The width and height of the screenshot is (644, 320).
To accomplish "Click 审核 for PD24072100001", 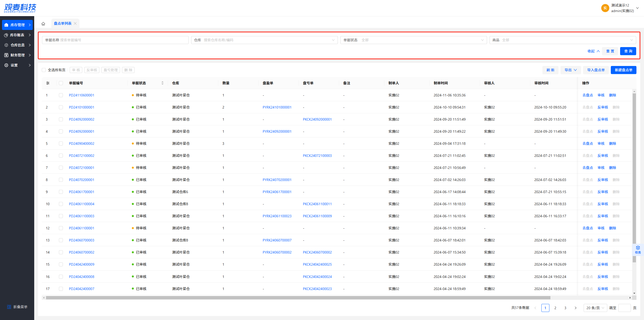I will point(601,168).
